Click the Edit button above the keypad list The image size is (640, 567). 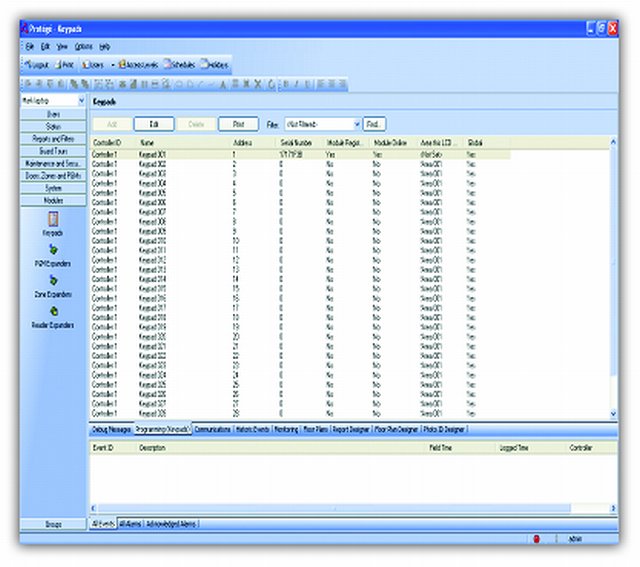click(x=154, y=125)
